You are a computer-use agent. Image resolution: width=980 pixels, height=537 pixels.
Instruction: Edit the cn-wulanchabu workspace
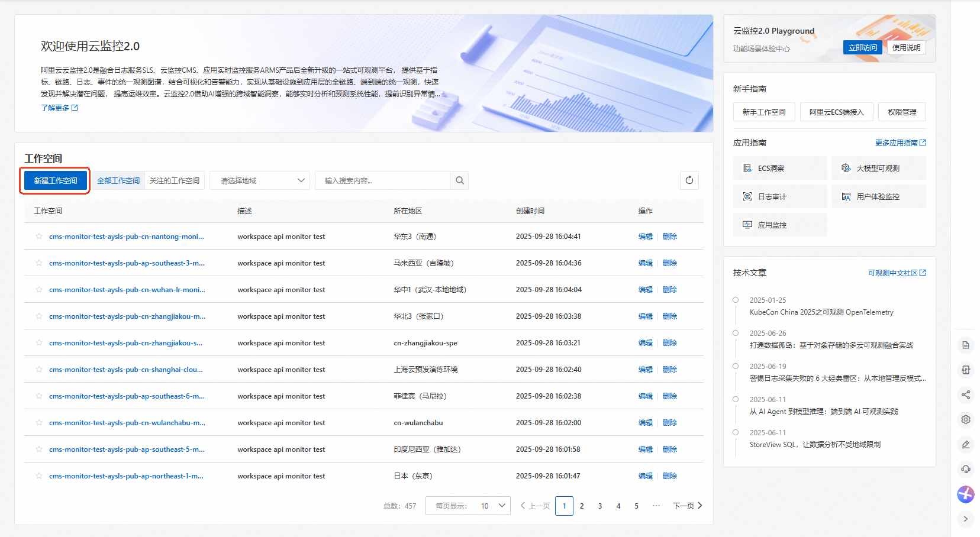coord(646,423)
